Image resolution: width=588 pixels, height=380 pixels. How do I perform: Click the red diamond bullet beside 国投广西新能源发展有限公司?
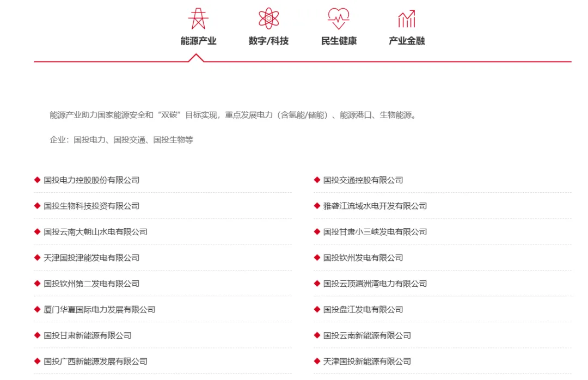[37, 361]
